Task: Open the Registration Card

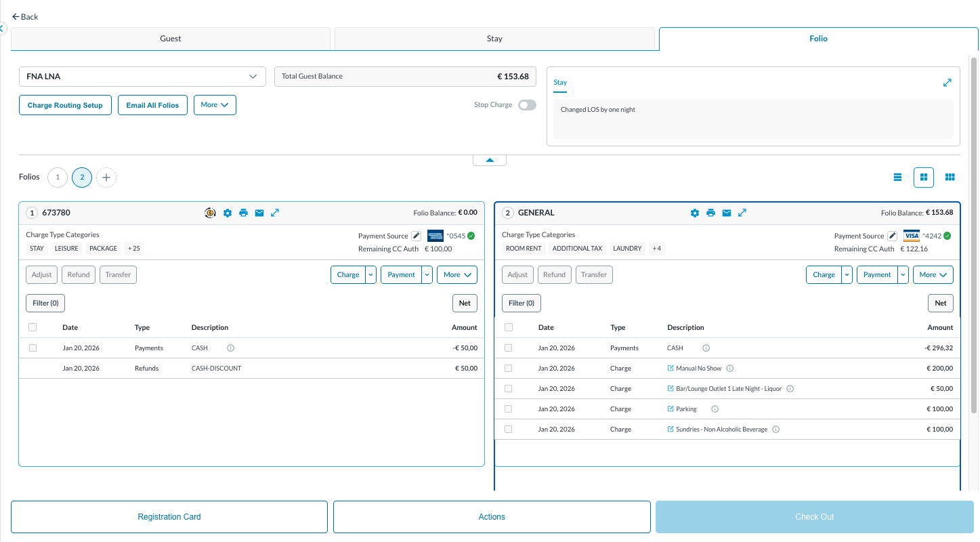Action: tap(169, 517)
